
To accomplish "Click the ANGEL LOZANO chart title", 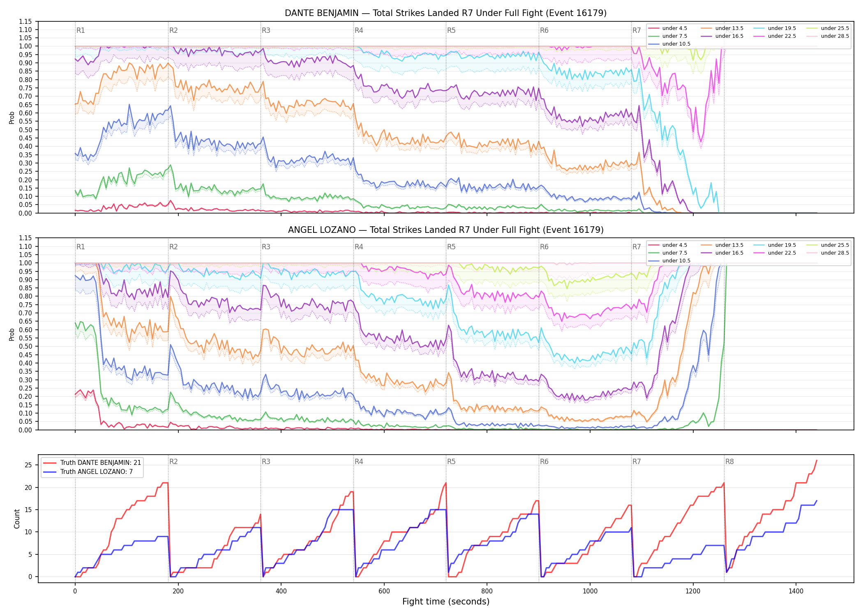I will (x=445, y=230).
